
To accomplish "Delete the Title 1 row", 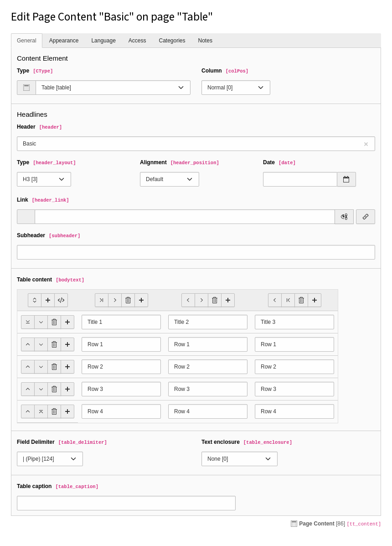I will (54, 322).
